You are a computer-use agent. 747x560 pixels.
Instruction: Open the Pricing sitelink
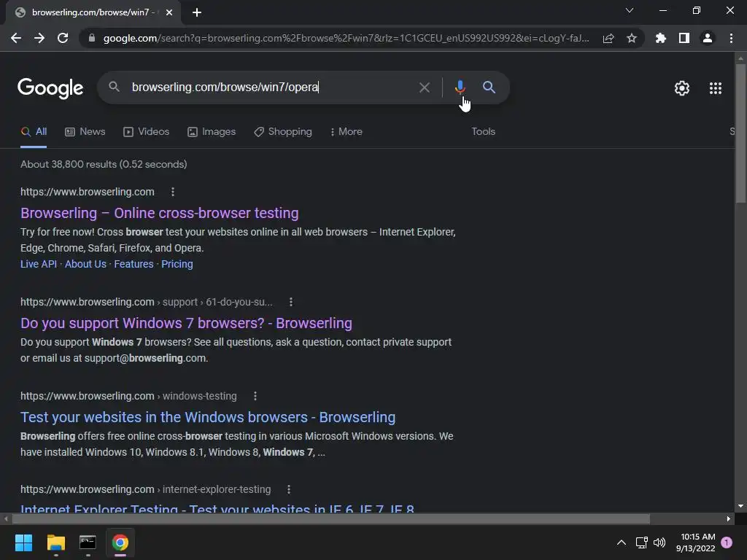177,264
